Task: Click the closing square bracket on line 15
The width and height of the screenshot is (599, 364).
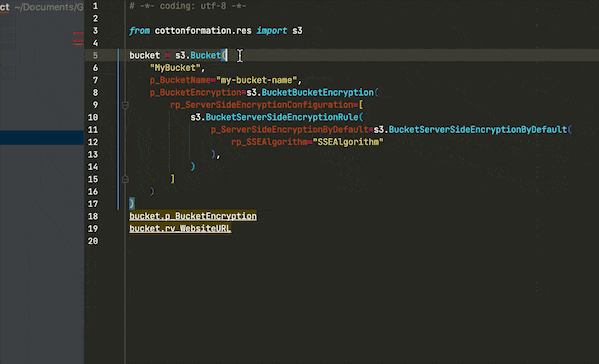Action: (x=173, y=179)
